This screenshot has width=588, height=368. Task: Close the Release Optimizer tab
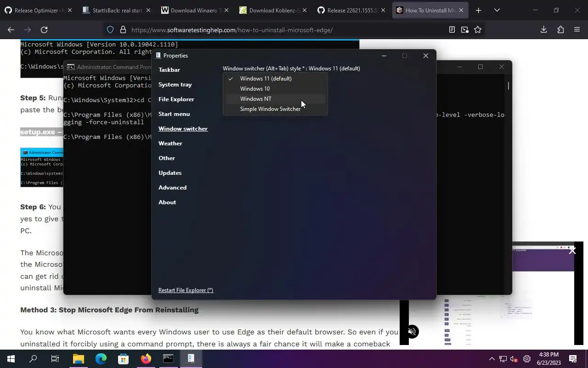70,10
